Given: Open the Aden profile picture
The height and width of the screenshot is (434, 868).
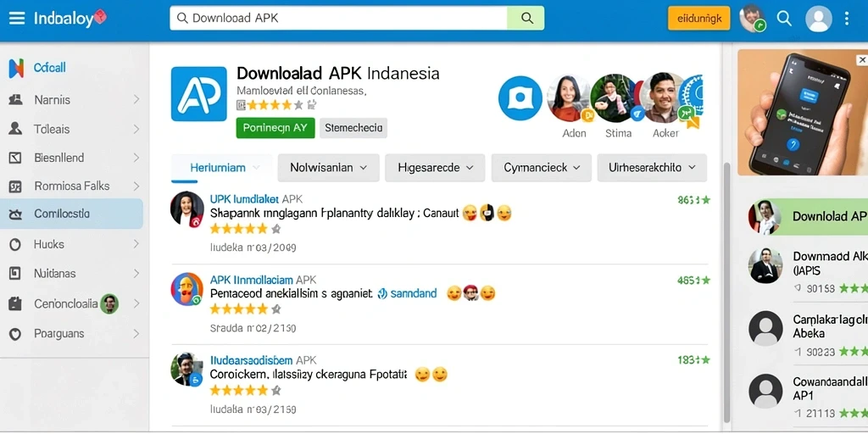Looking at the screenshot, I should [569, 98].
